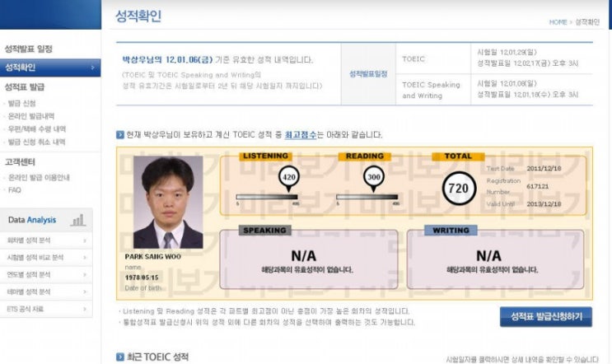612x364 pixels.
Task: Click the LISTENING score bar
Action: 267,197
